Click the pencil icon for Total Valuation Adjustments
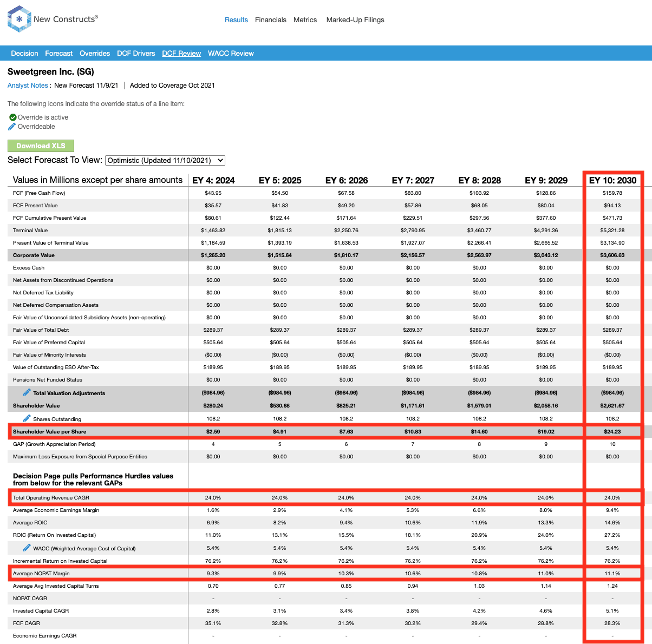 (x=27, y=392)
